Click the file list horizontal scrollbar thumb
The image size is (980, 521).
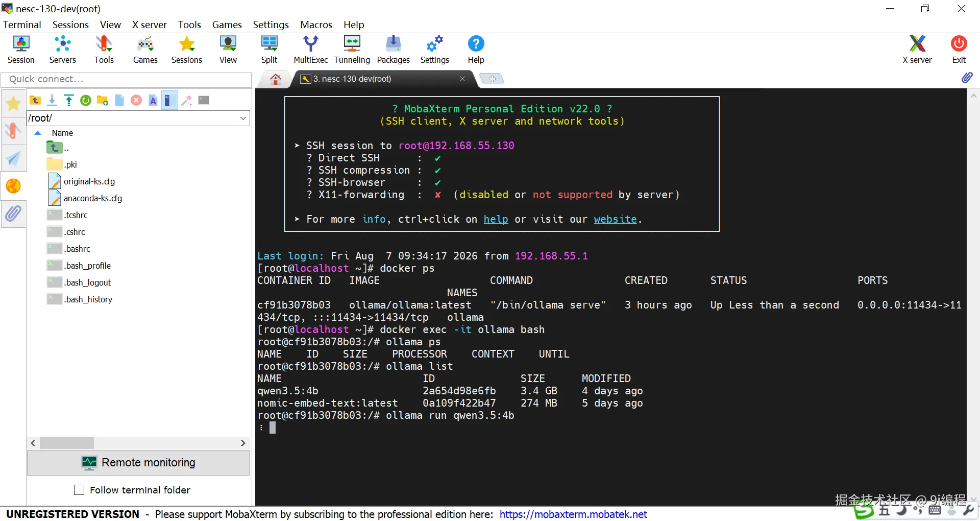67,443
